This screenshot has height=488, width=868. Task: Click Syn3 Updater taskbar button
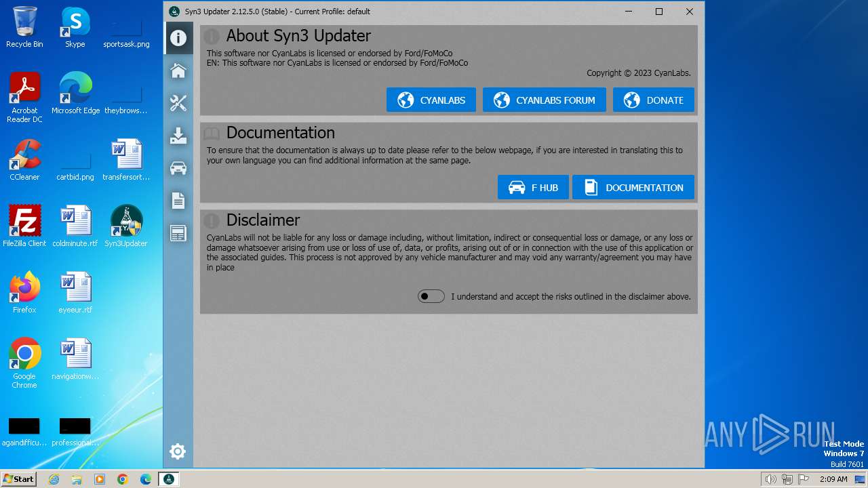click(x=169, y=479)
